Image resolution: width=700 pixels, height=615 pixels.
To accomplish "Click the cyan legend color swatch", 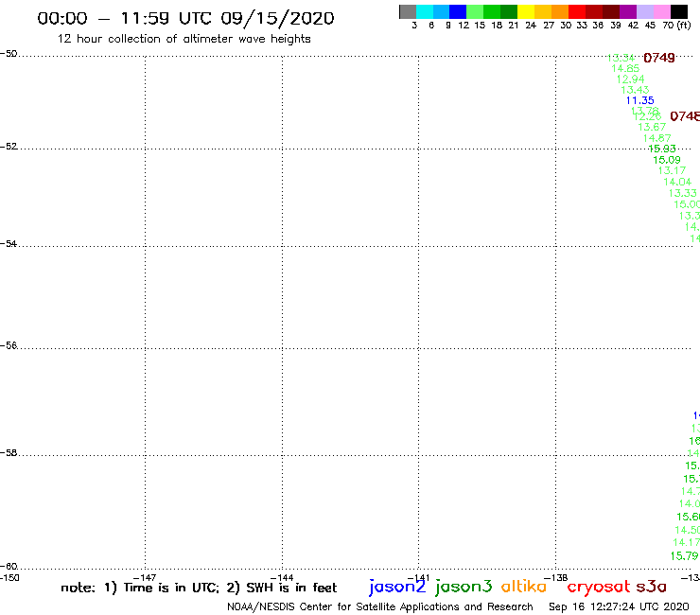I will tap(424, 11).
